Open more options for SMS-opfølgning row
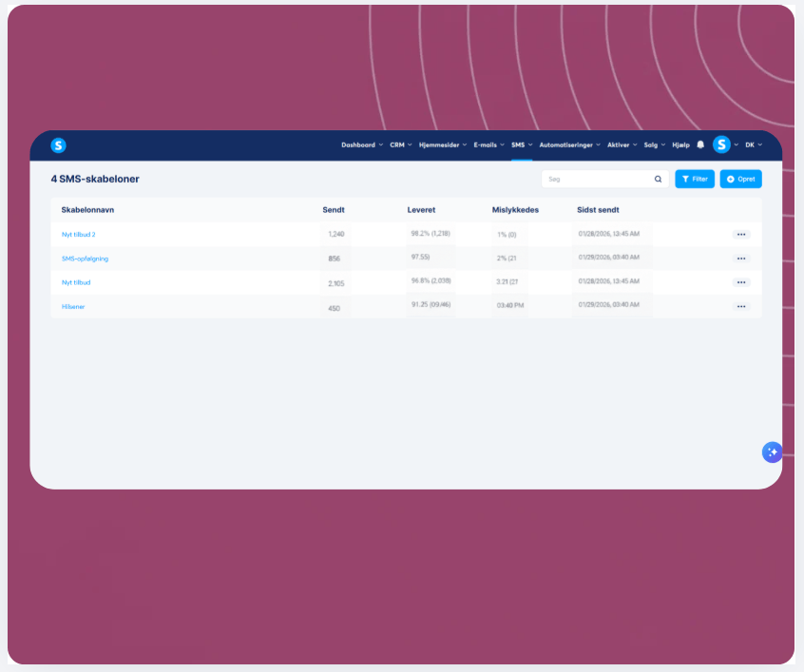 tap(741, 259)
